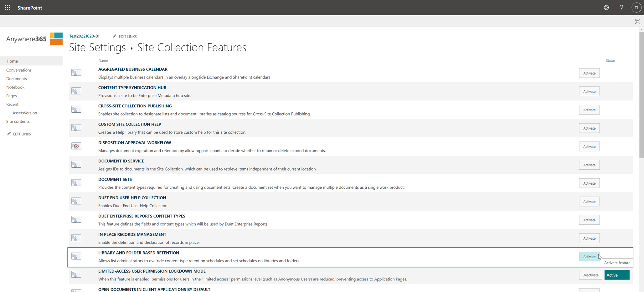Open Site contents in the sidebar

coord(18,121)
